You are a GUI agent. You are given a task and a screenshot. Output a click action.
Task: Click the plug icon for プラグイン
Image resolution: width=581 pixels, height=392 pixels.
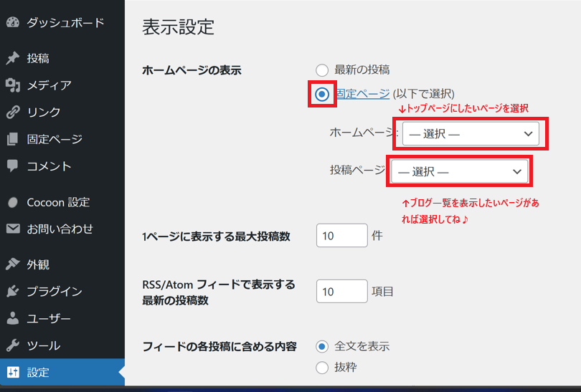pos(12,292)
